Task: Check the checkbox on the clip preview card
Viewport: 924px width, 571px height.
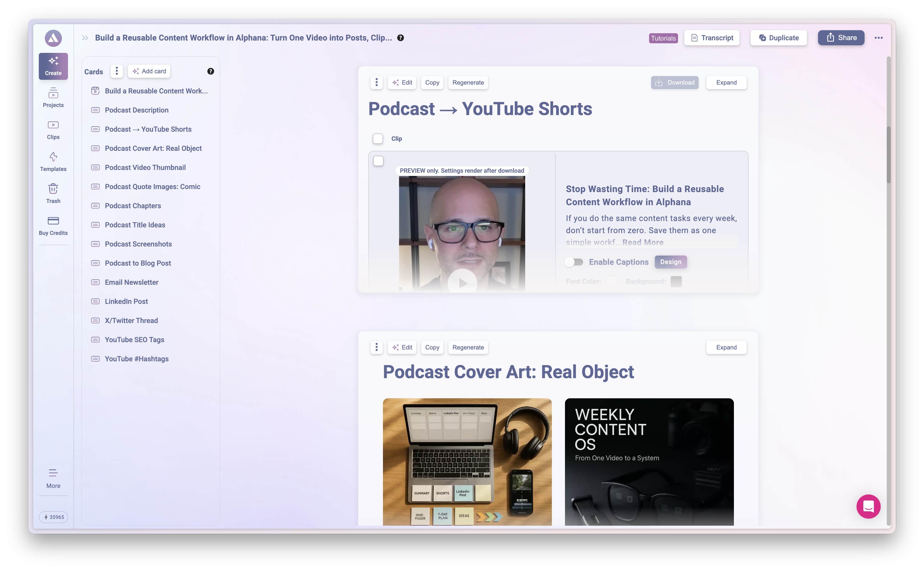Action: [x=378, y=161]
